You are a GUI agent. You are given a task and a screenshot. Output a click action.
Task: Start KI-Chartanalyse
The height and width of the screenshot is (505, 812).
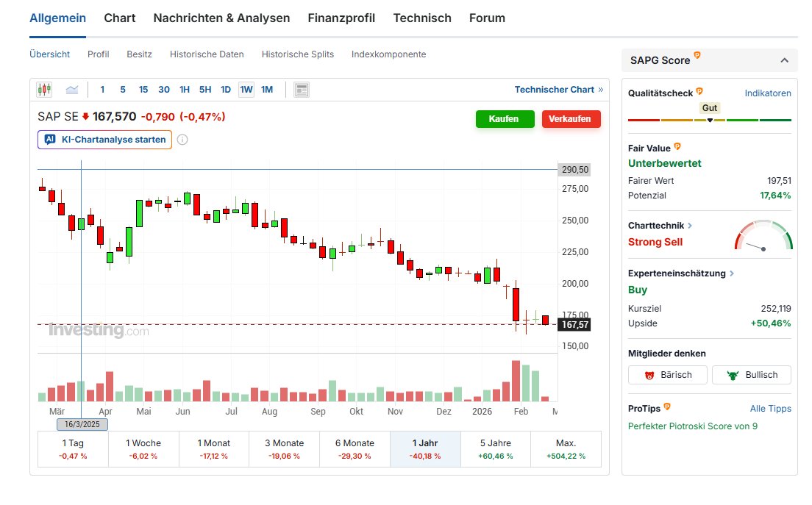coord(104,140)
